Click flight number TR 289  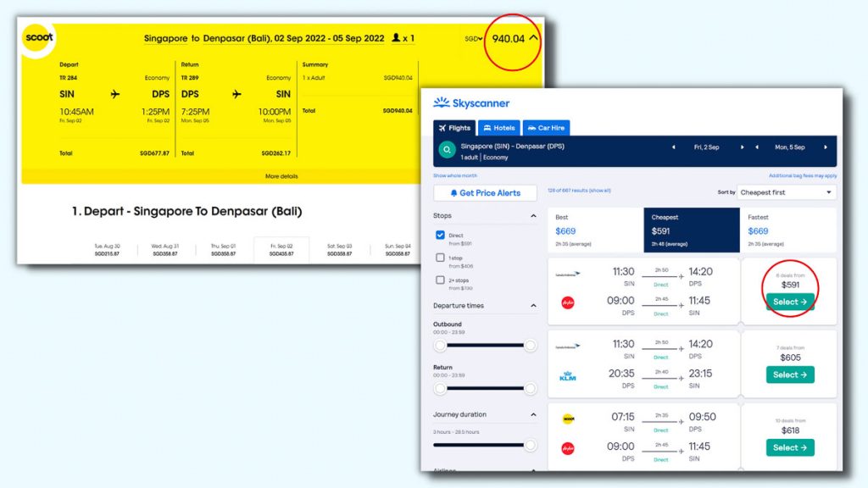tap(190, 78)
